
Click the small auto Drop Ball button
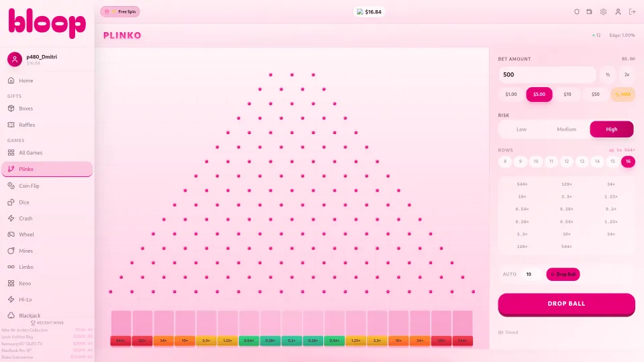click(563, 274)
